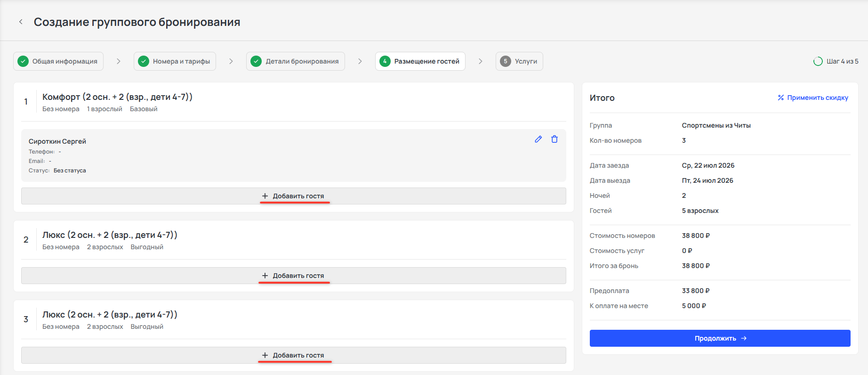Add guest to Комфорт room 1

pos(294,196)
